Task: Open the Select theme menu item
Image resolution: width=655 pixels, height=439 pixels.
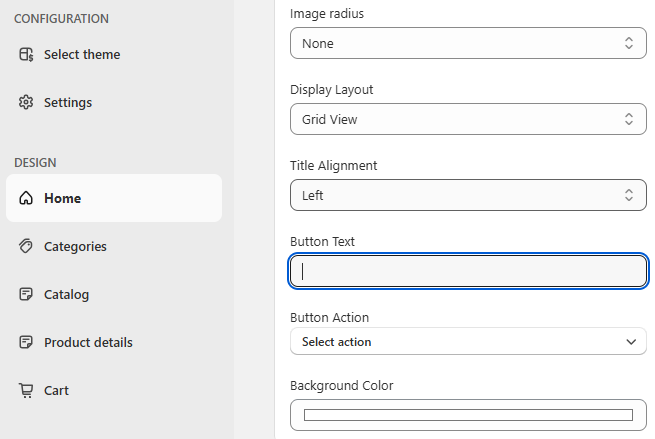Action: click(114, 55)
